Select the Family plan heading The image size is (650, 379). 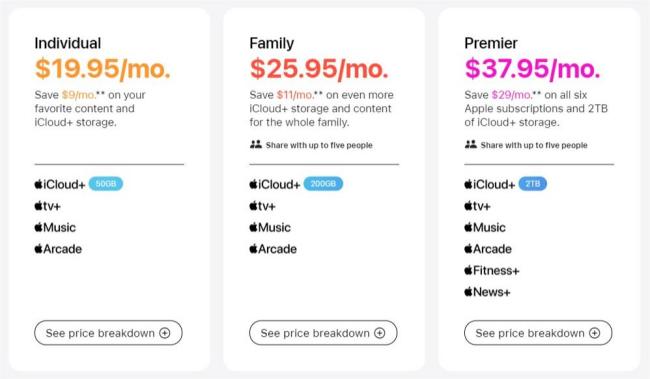click(x=272, y=43)
